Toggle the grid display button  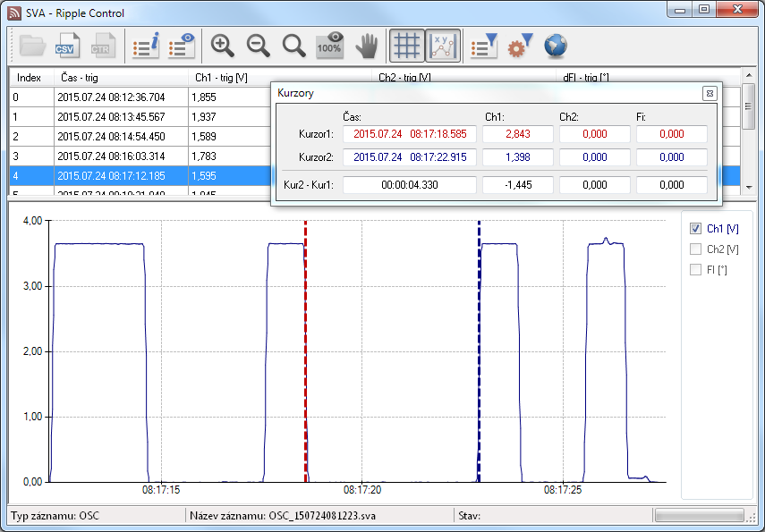pyautogui.click(x=407, y=46)
